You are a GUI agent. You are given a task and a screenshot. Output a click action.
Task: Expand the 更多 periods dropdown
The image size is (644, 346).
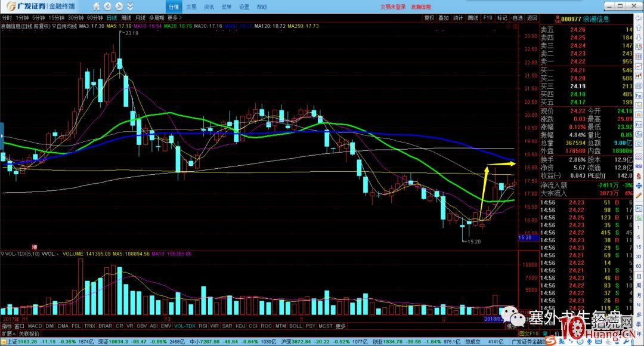click(174, 18)
